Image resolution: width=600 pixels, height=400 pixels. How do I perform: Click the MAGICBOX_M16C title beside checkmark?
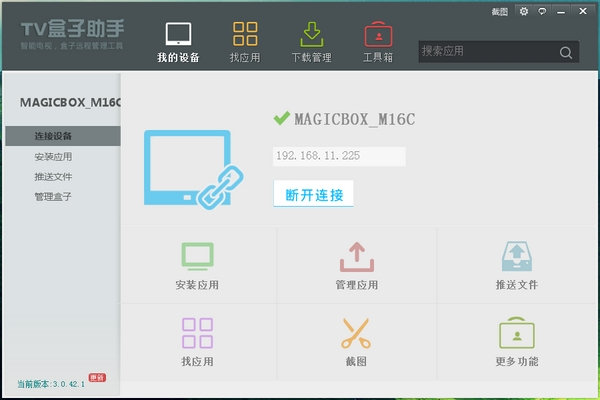(x=355, y=119)
